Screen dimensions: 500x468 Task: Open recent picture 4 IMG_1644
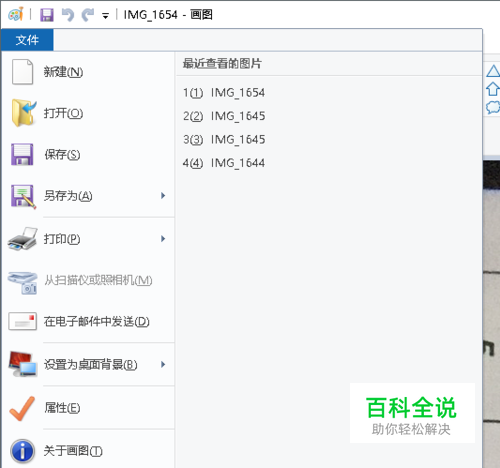point(224,163)
